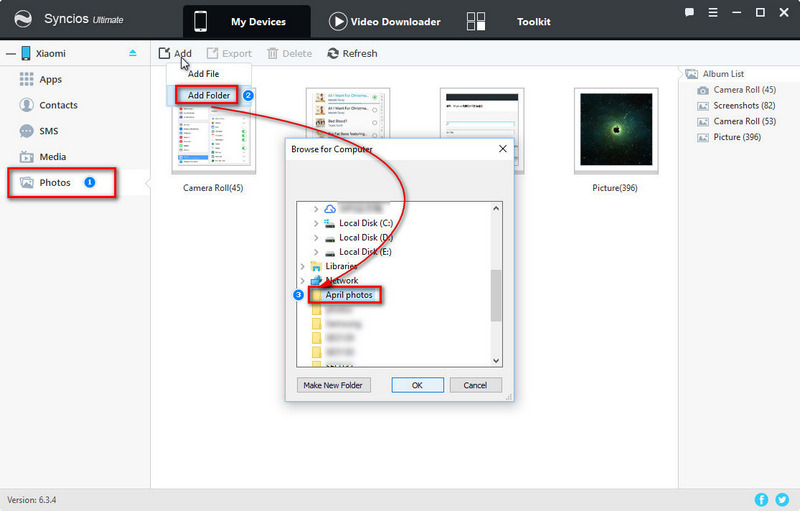This screenshot has height=511, width=800.
Task: Open SMS in the sidebar
Action: 48,131
